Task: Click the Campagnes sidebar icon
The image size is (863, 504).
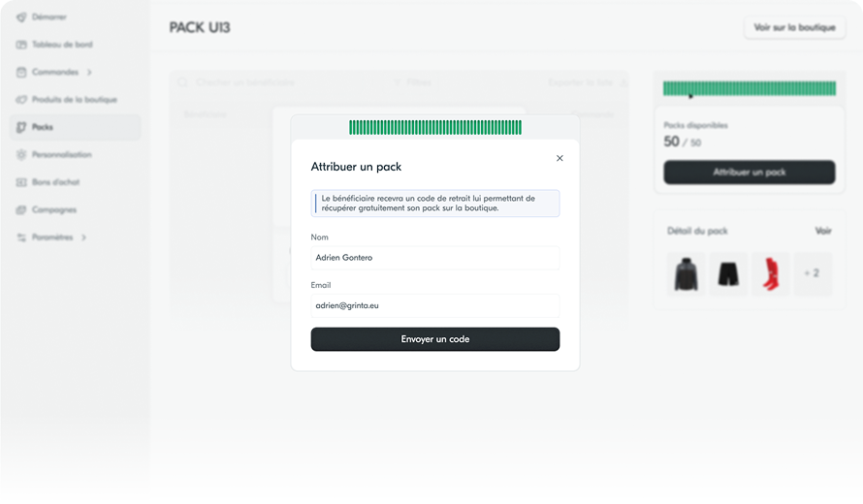Action: [21, 209]
